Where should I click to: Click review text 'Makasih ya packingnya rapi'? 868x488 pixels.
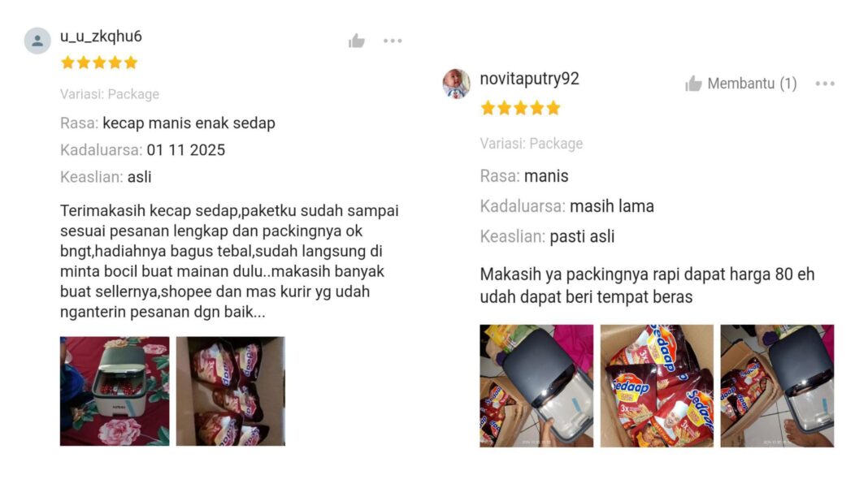click(x=647, y=286)
